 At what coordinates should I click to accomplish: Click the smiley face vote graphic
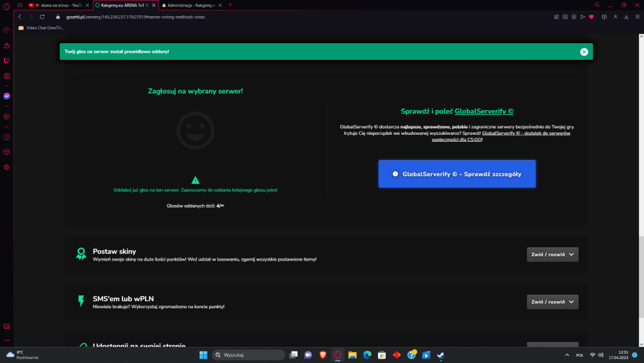[x=196, y=131]
